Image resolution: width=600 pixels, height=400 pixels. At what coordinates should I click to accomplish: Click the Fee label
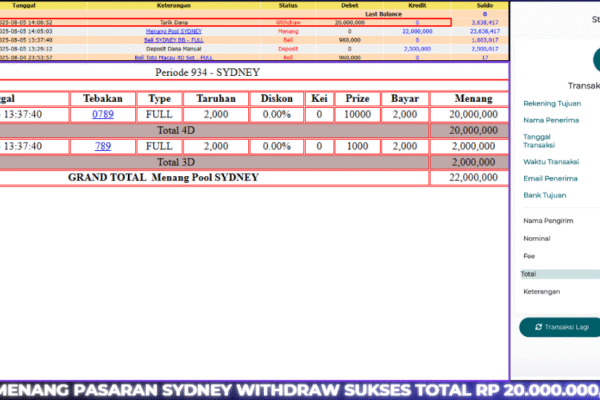[x=529, y=256]
